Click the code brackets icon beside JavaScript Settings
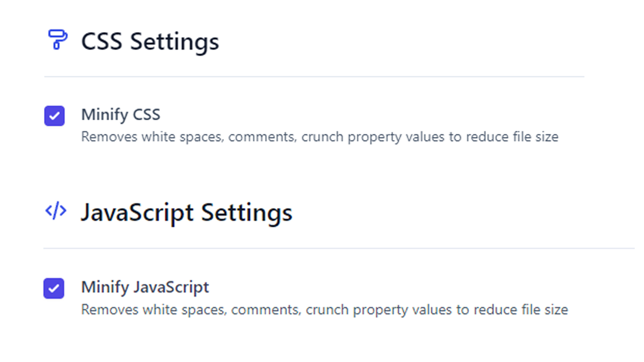 [56, 211]
